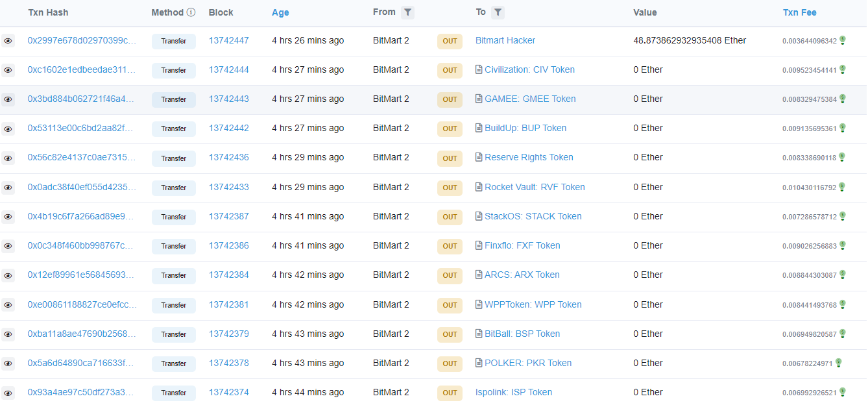Screen dimensions: 868x405
Task: Open the To column filter
Action: point(498,12)
